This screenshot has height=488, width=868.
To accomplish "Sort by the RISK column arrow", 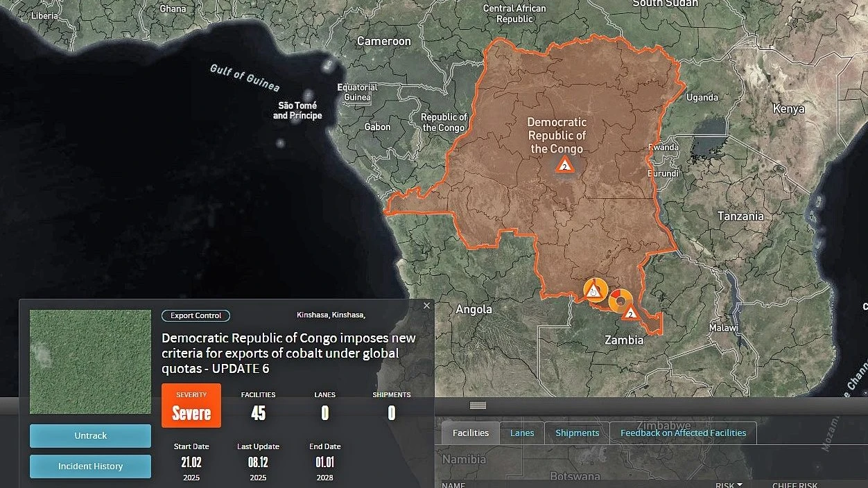I will 740,485.
